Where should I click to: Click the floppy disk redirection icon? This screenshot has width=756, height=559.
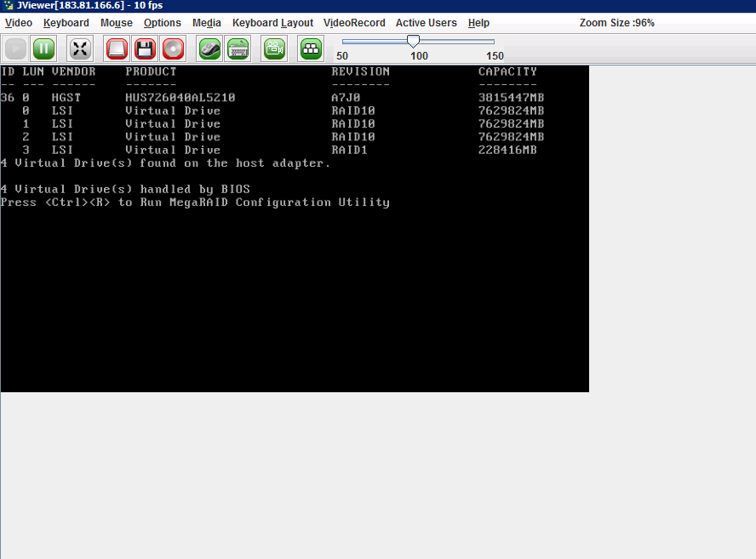coord(146,49)
